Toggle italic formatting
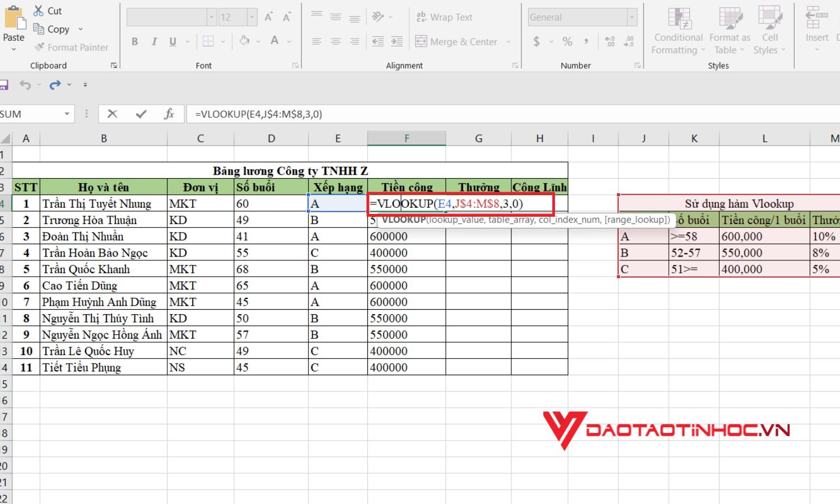This screenshot has height=504, width=840. tap(154, 41)
